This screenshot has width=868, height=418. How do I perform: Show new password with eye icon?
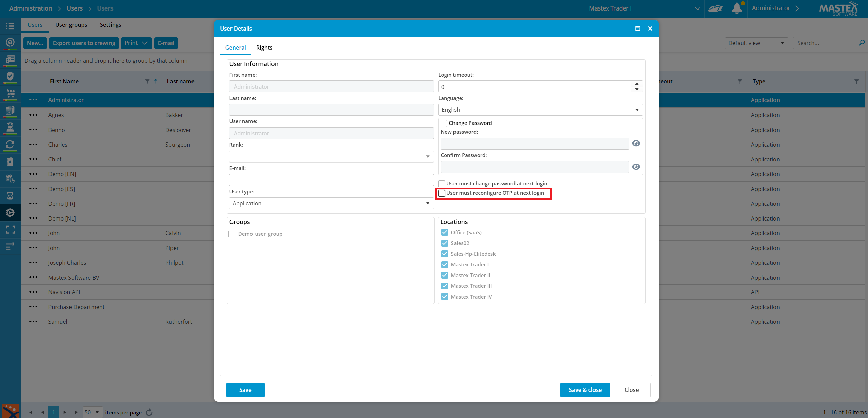636,143
